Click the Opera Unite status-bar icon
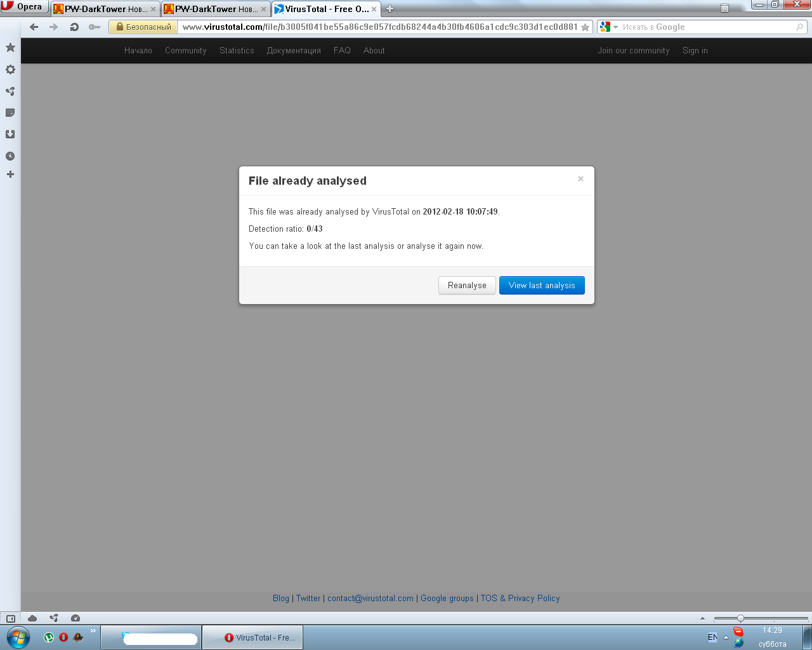The width and height of the screenshot is (812, 650). pos(54,618)
